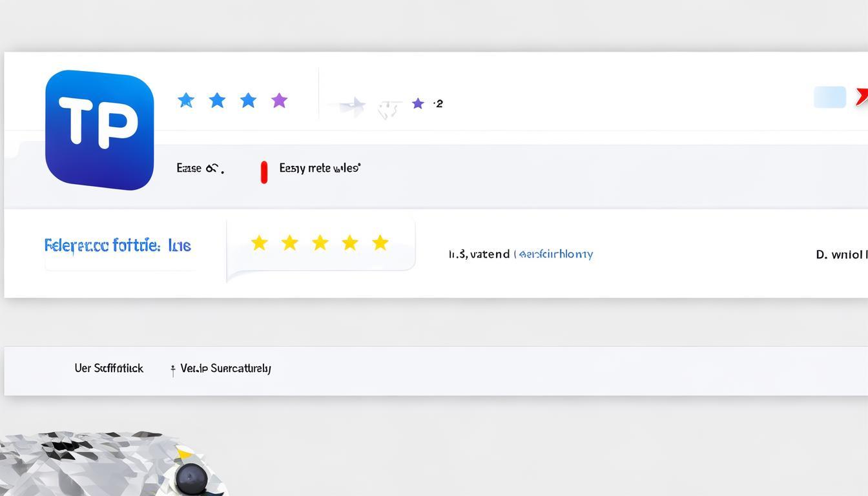Click the third blue rating star
The image size is (868, 496).
coord(248,100)
